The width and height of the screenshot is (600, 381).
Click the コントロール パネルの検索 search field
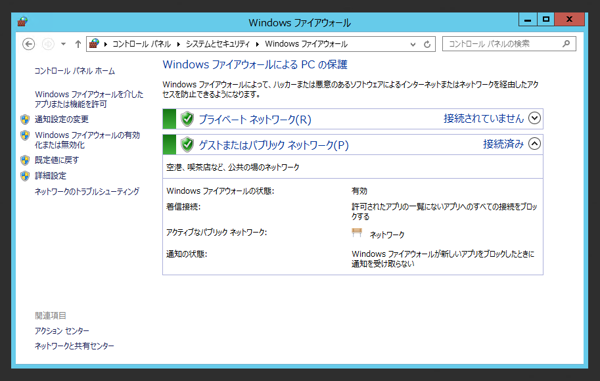509,44
